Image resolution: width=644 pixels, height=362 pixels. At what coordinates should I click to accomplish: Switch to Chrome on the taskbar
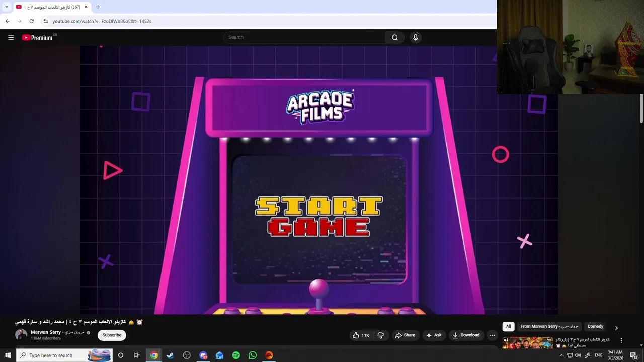(154, 355)
